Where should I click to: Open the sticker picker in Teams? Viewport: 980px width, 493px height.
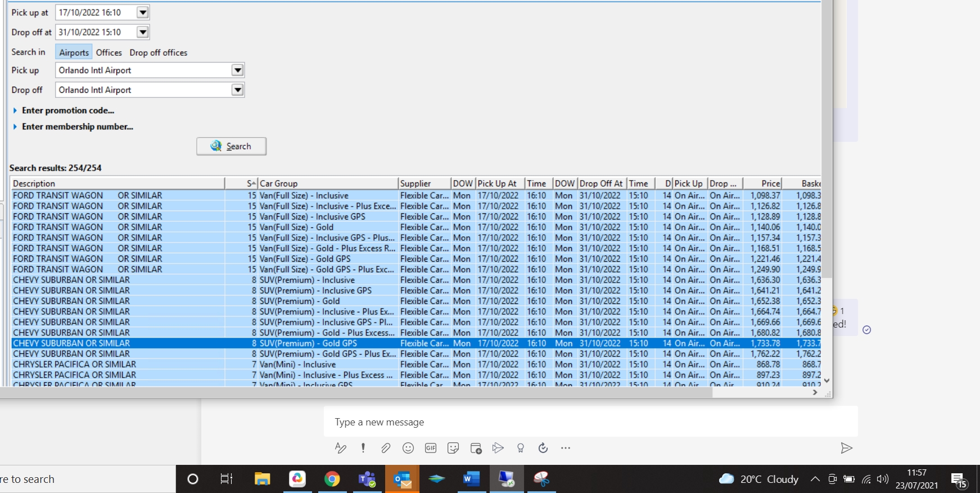point(453,448)
